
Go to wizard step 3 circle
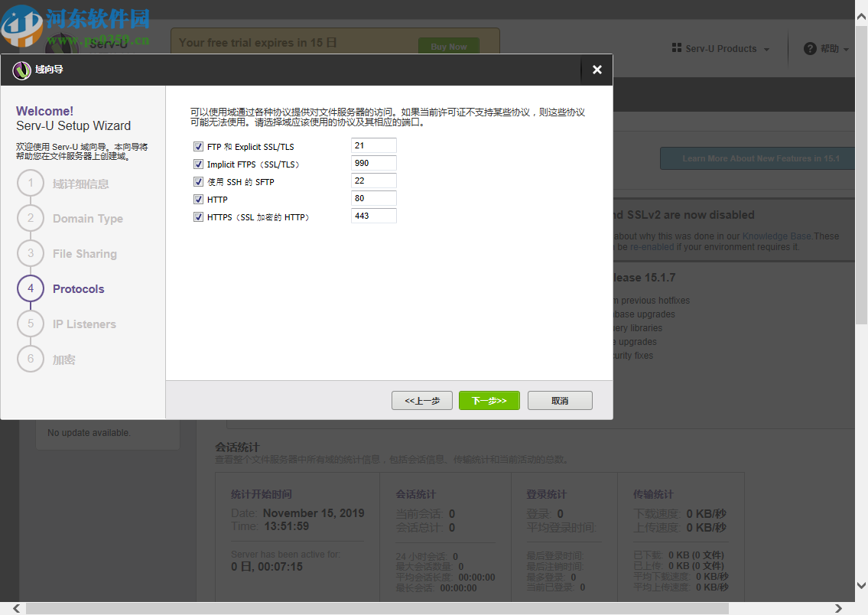click(x=31, y=253)
